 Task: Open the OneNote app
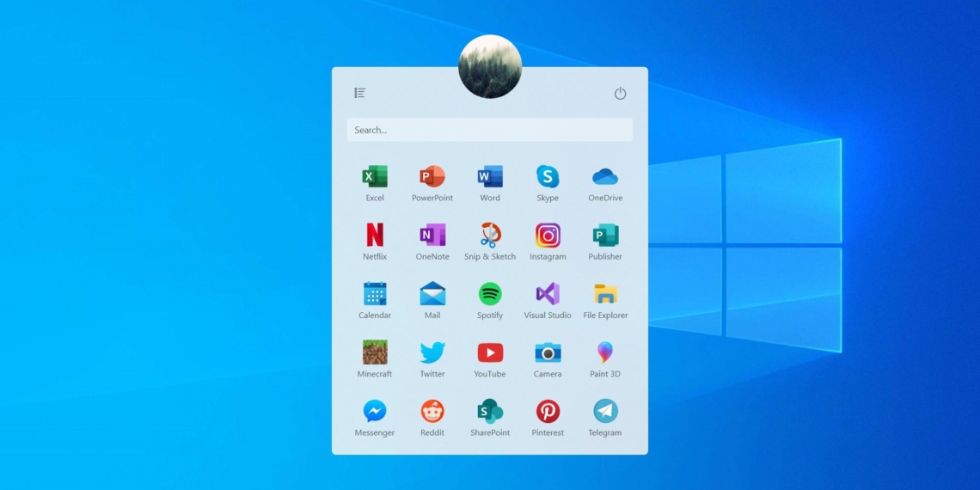coord(432,236)
